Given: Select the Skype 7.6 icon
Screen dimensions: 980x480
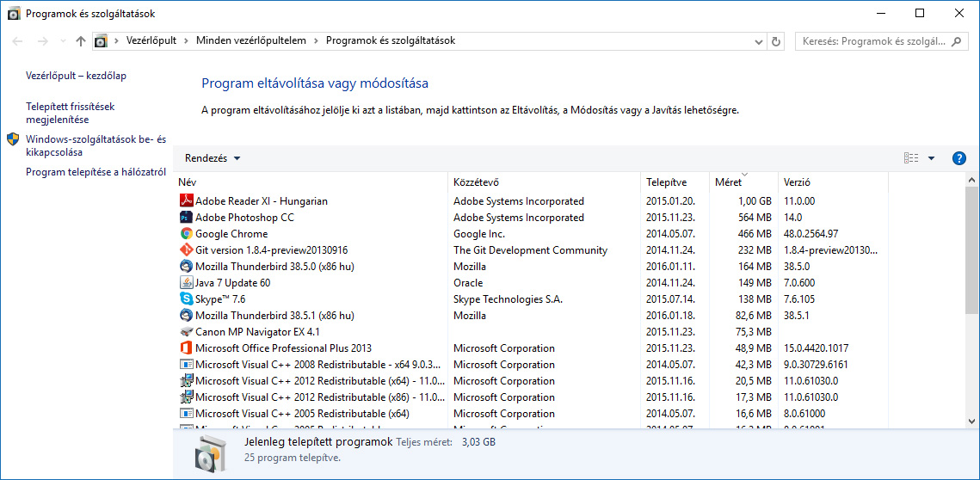Looking at the screenshot, I should (x=186, y=299).
